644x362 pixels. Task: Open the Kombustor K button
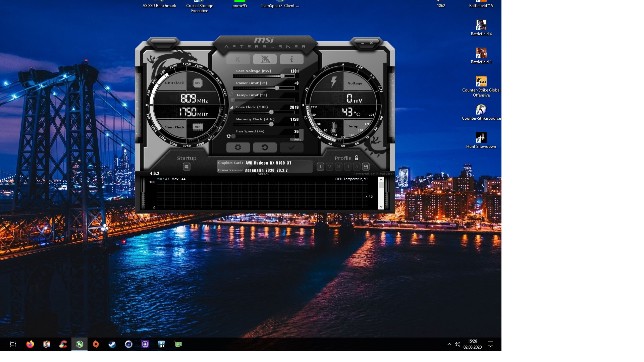238,59
